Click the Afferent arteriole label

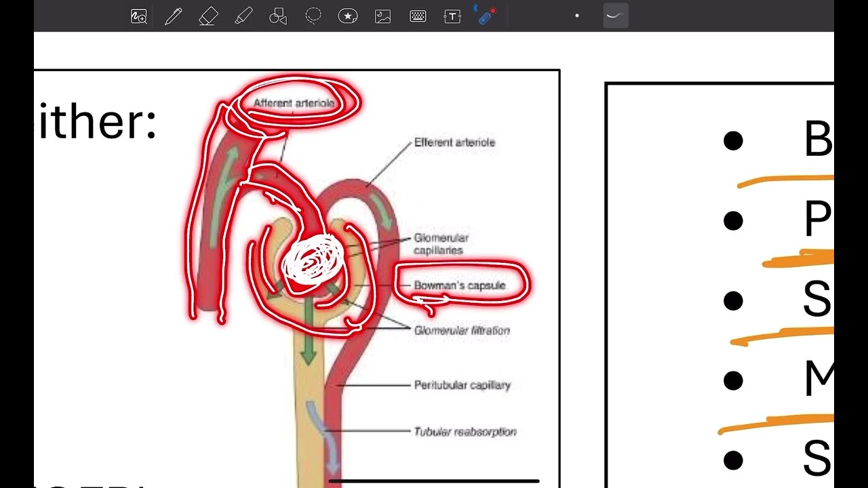point(294,103)
